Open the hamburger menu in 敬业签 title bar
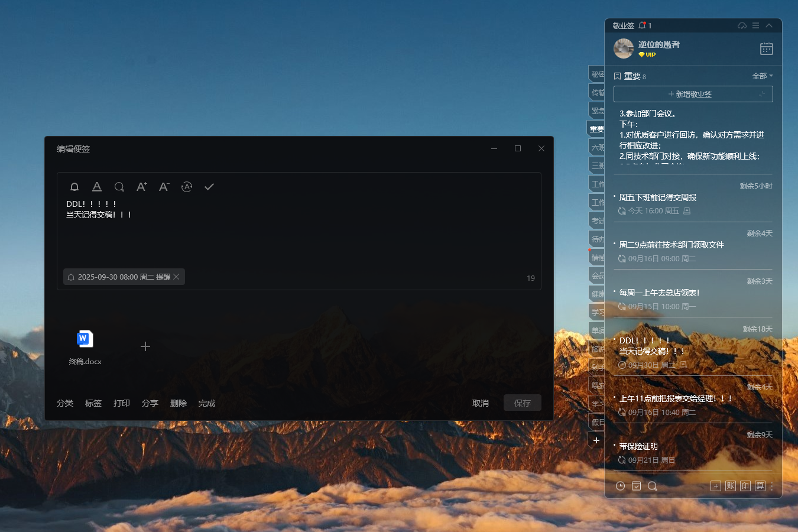 pos(755,25)
